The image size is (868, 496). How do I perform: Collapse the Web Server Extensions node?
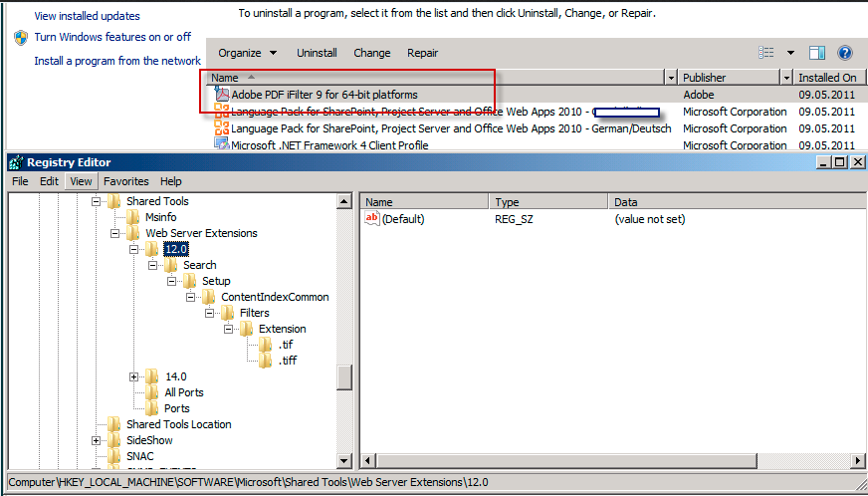coord(114,233)
